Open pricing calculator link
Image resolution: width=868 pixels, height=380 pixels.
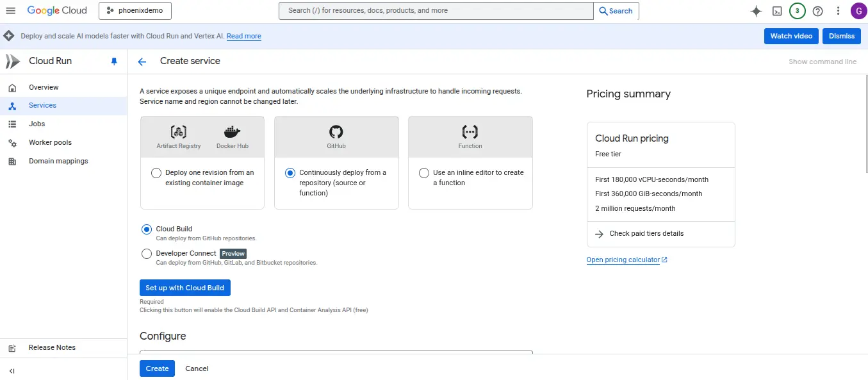pos(627,260)
